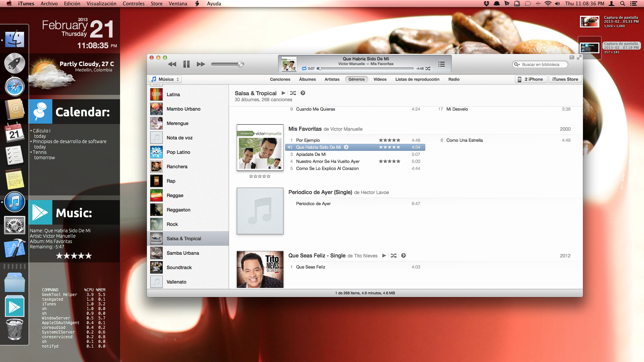The height and width of the screenshot is (362, 644).
Task: Play the Que Seas Feliz album
Action: [384, 255]
